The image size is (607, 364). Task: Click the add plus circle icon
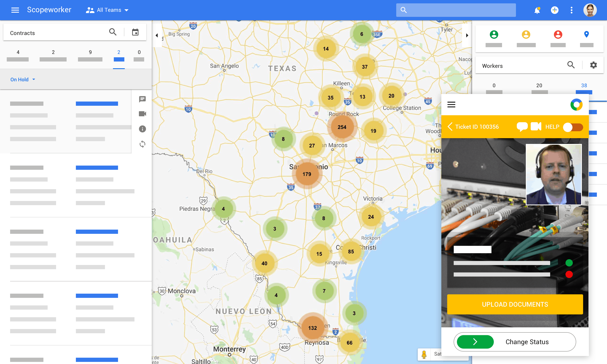(555, 10)
